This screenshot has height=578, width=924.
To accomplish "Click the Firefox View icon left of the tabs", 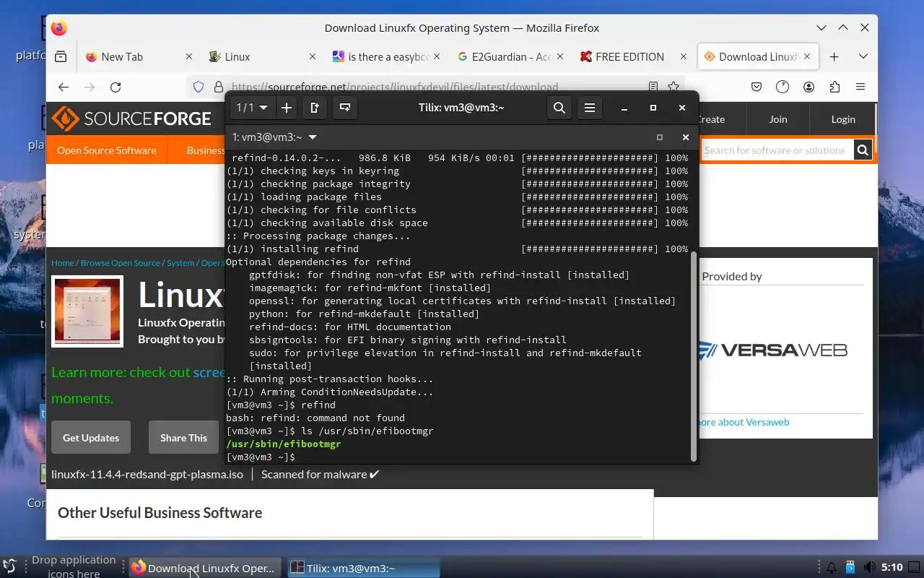I will click(61, 56).
